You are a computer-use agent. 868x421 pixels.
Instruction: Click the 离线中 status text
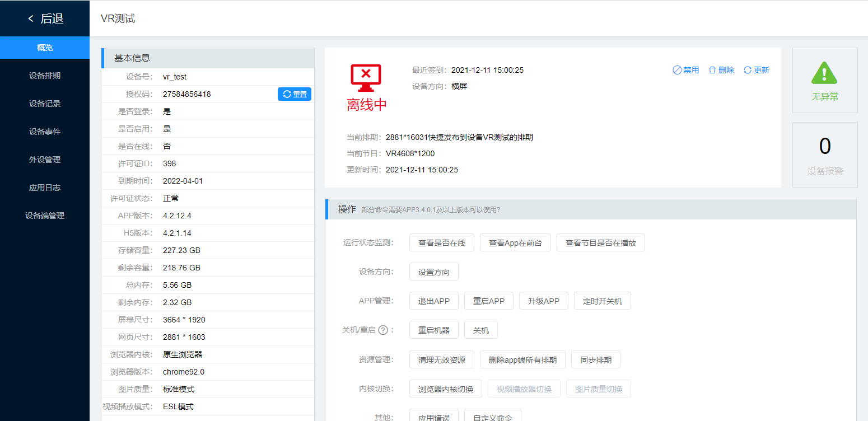(367, 105)
